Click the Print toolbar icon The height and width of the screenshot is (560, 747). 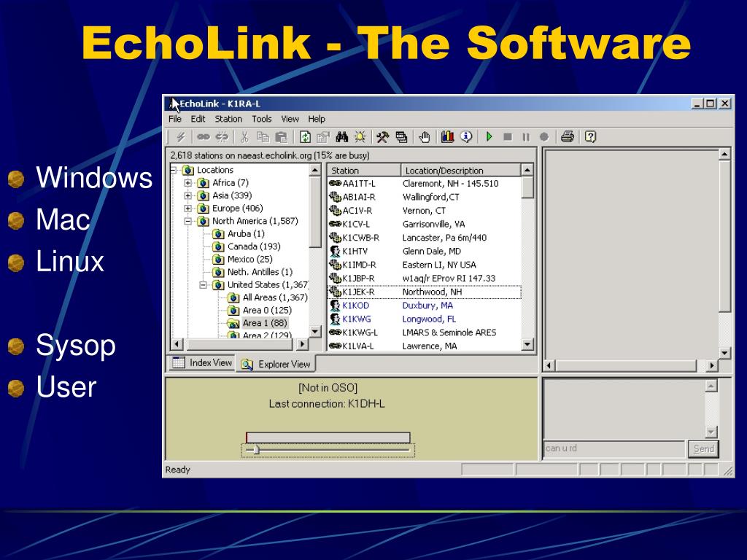[x=568, y=137]
